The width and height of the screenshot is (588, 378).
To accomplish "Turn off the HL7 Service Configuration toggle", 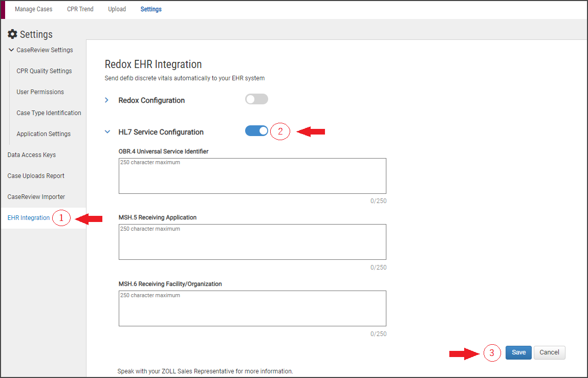I will click(256, 130).
